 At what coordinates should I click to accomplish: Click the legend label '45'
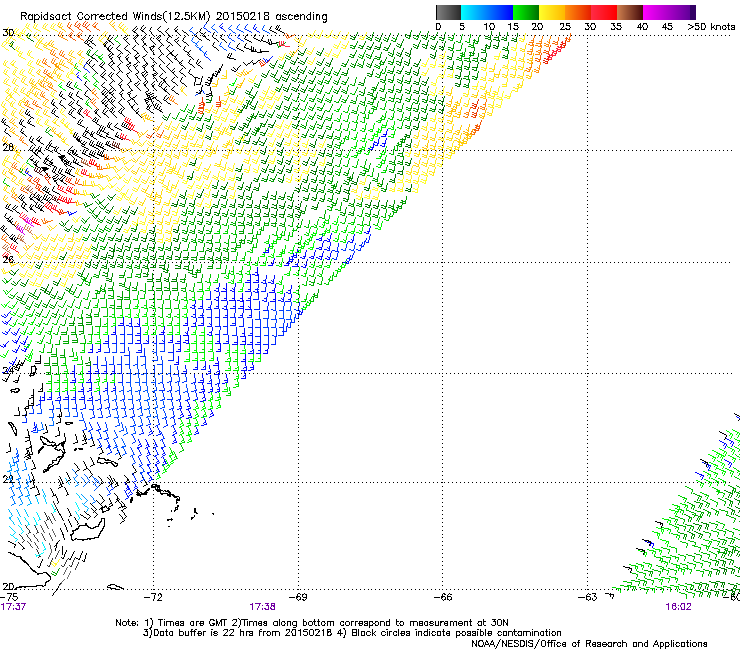click(667, 27)
